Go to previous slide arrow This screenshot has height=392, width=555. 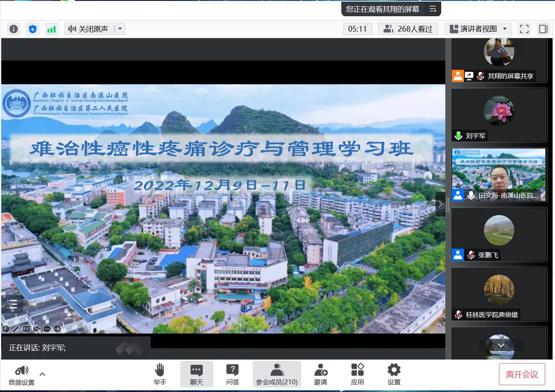(6, 329)
